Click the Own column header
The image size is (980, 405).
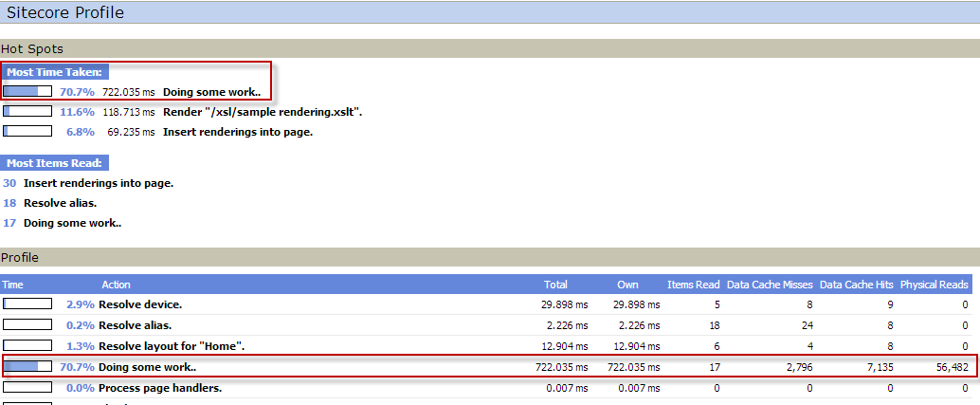pyautogui.click(x=627, y=285)
